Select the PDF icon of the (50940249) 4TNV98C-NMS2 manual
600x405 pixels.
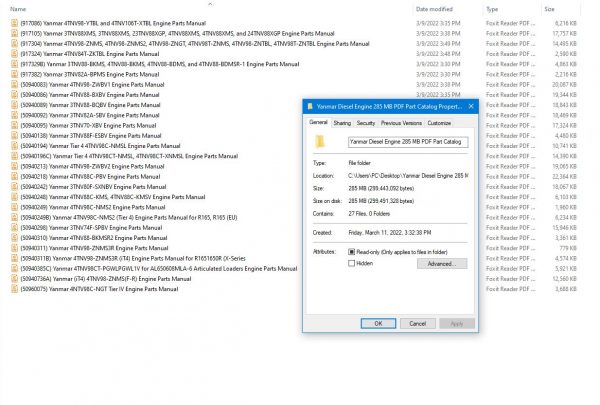coord(15,207)
